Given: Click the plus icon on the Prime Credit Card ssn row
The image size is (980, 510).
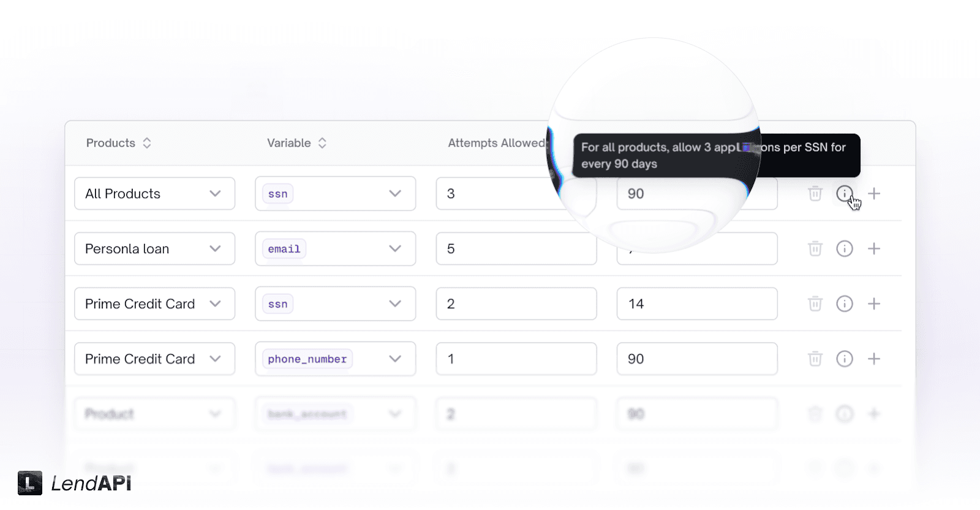Looking at the screenshot, I should pos(875,303).
